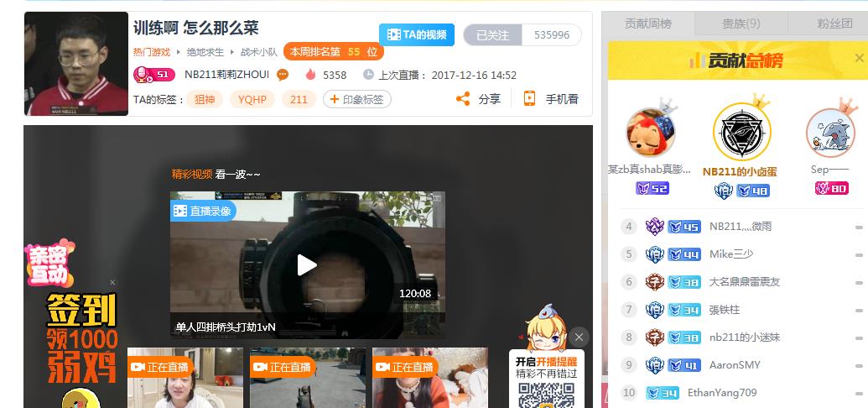Image resolution: width=868 pixels, height=408 pixels.
Task: Play the 直播录像 recorded video
Action: (307, 265)
